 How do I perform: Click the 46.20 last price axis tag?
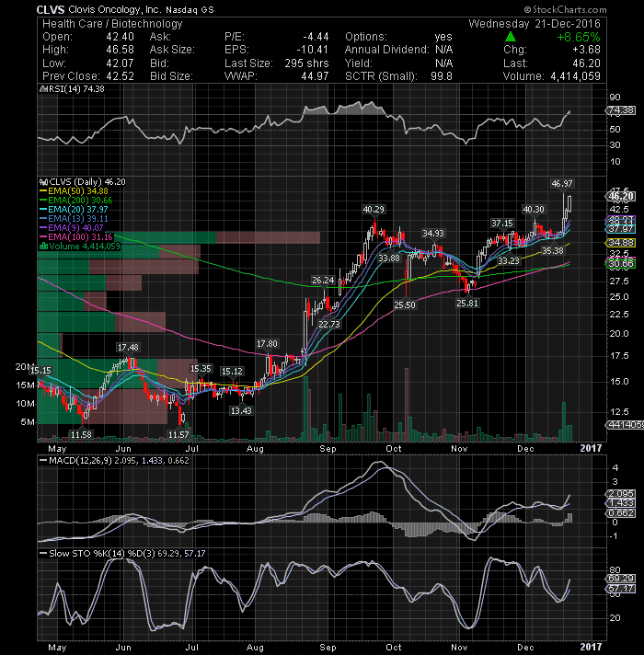pos(621,197)
